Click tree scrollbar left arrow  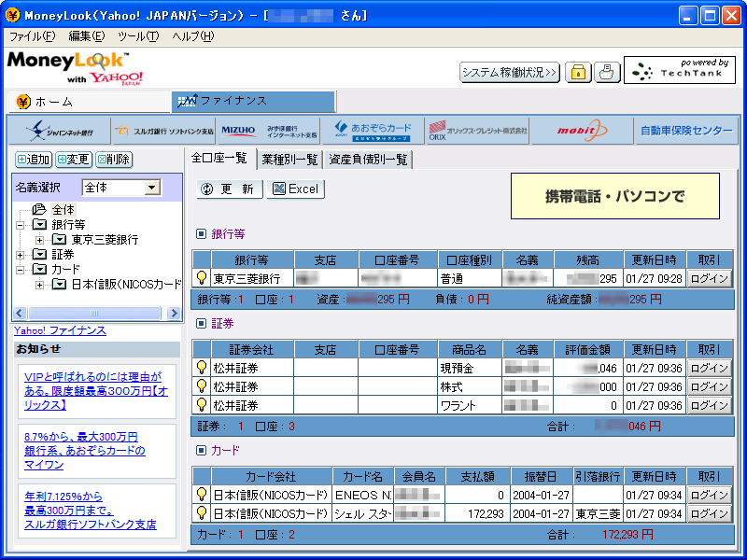coord(20,313)
